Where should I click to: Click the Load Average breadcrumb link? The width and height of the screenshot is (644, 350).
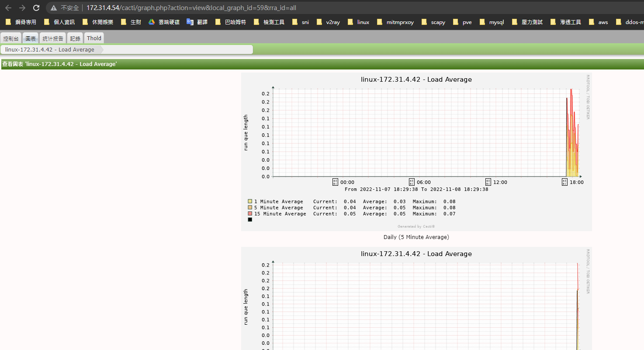pyautogui.click(x=50, y=49)
